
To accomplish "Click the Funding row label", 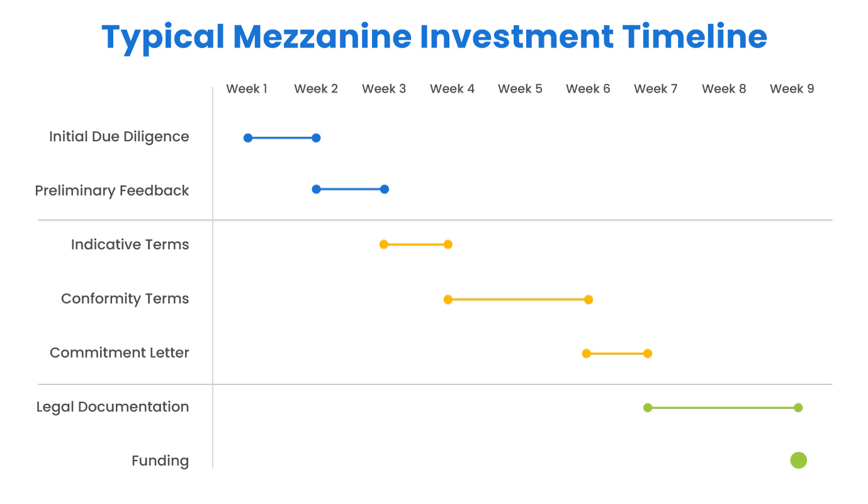I will pyautogui.click(x=160, y=461).
